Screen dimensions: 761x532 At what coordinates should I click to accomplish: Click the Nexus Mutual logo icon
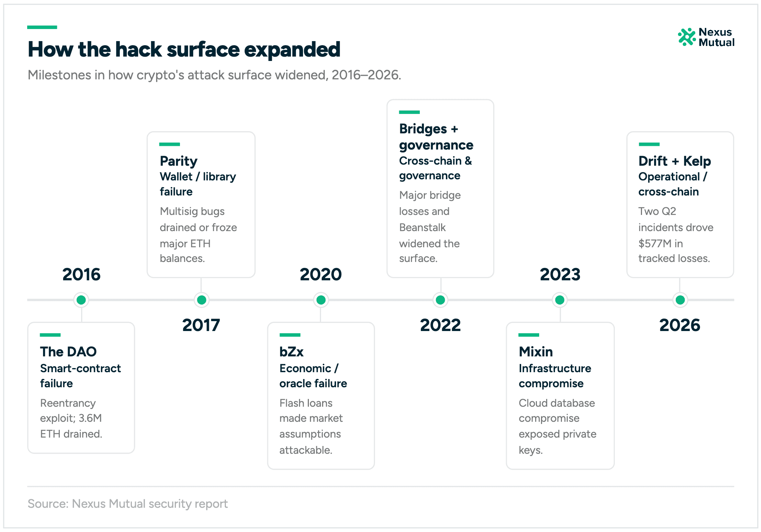click(686, 37)
